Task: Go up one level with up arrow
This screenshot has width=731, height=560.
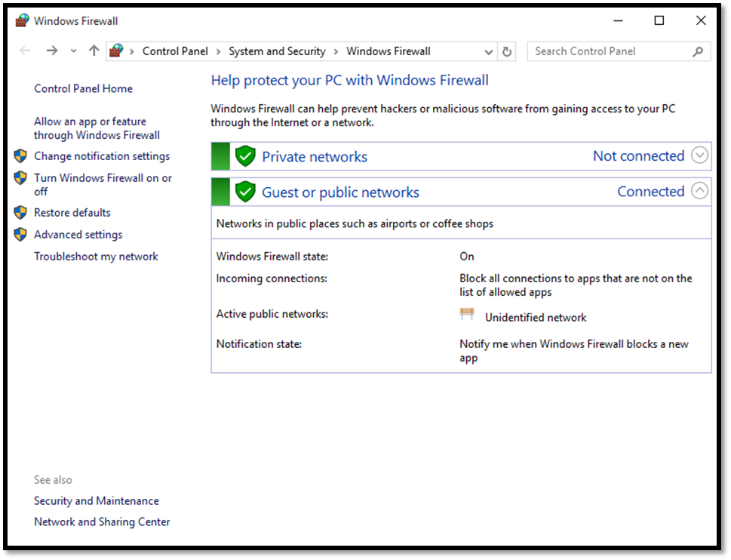Action: click(x=94, y=51)
